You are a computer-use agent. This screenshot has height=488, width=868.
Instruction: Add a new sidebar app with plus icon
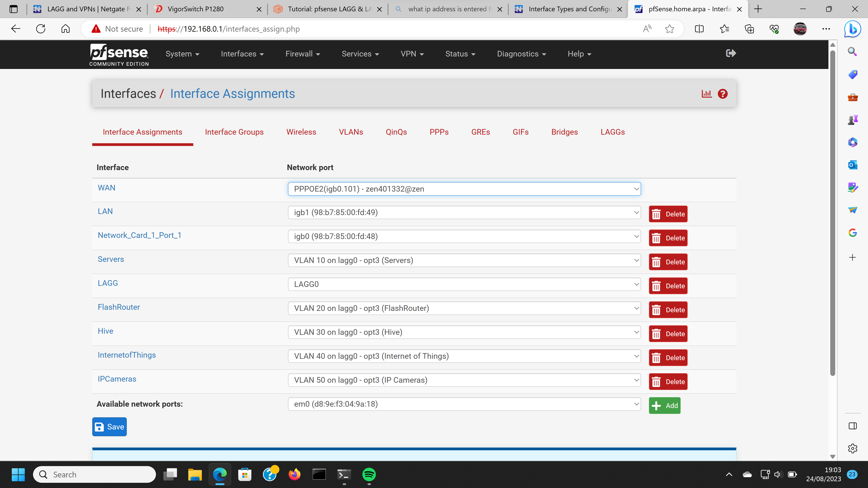(852, 257)
